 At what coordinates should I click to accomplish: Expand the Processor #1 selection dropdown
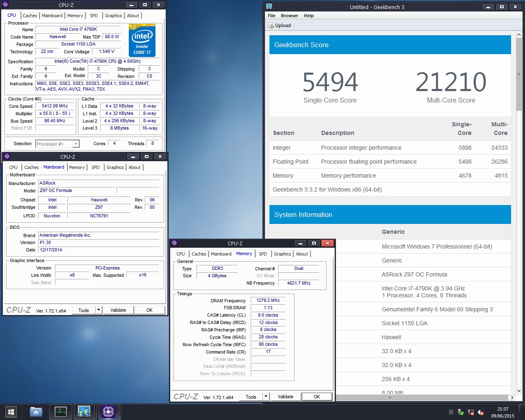(76, 144)
